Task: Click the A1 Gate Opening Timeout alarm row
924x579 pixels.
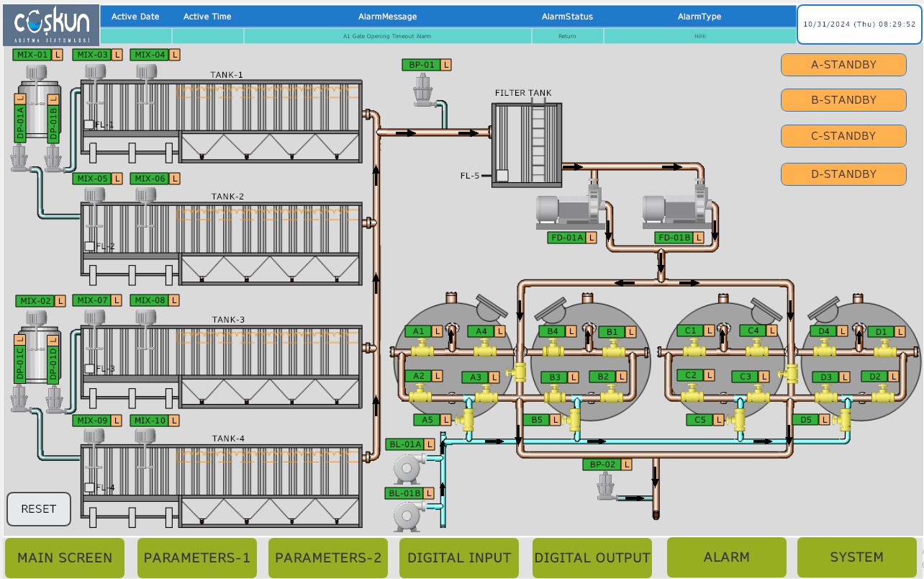Action: point(387,35)
